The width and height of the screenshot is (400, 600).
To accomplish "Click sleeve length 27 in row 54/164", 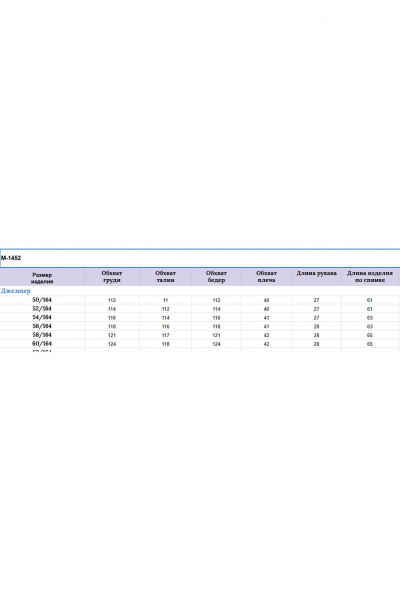I will [x=317, y=318].
